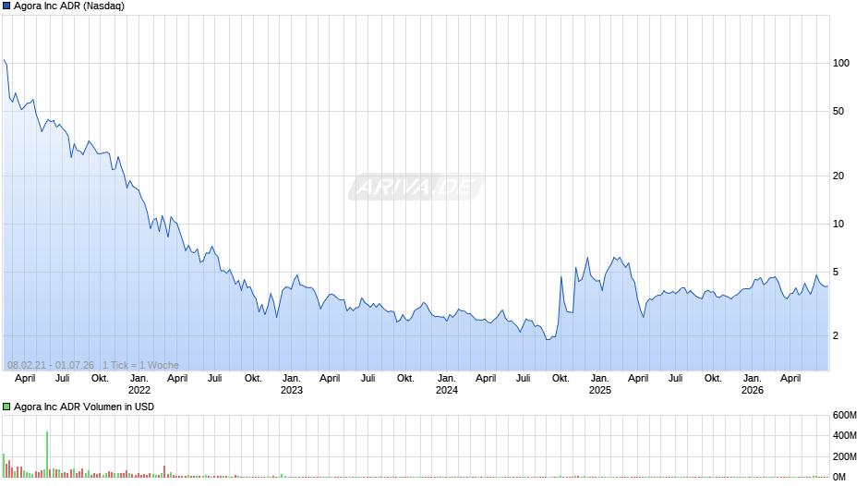Viewport: 868px width, 486px height.
Task: Click the volume axis label '600M'
Action: pos(844,415)
